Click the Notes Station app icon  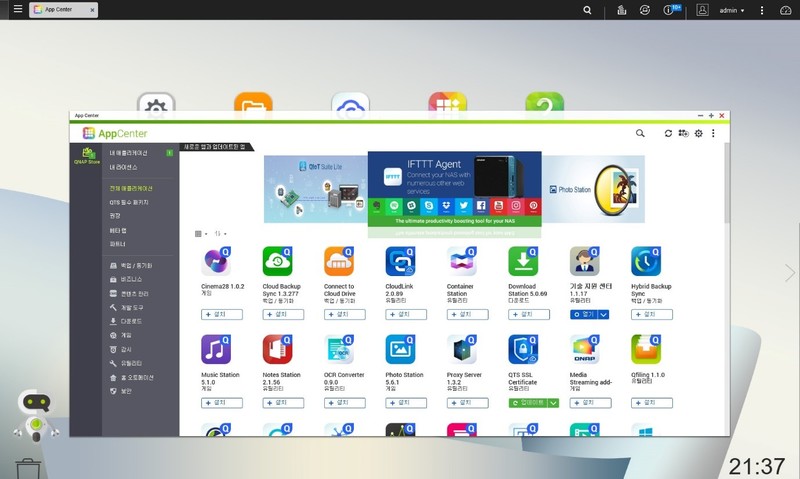(278, 349)
